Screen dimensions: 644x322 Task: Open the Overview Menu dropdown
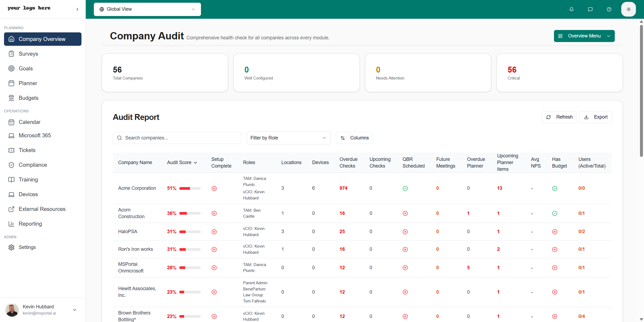tap(584, 36)
